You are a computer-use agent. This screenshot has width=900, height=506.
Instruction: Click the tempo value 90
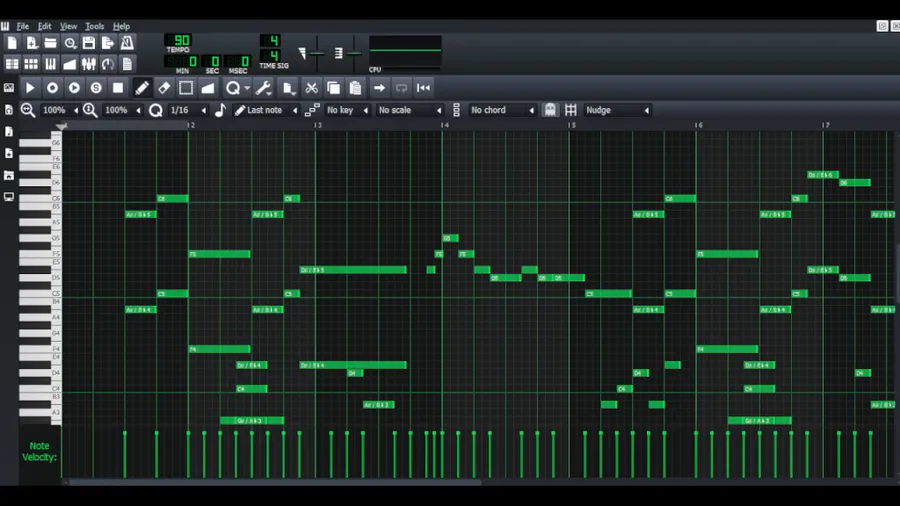(179, 40)
